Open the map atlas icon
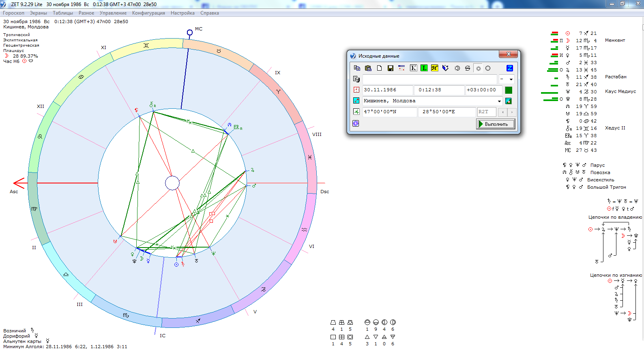644x349 pixels. click(x=509, y=101)
